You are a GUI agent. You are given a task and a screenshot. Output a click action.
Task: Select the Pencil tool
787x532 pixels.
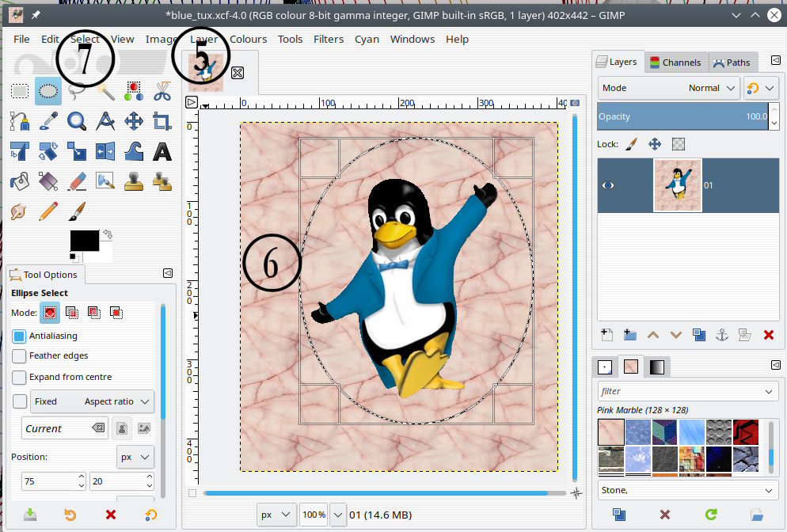click(x=48, y=211)
